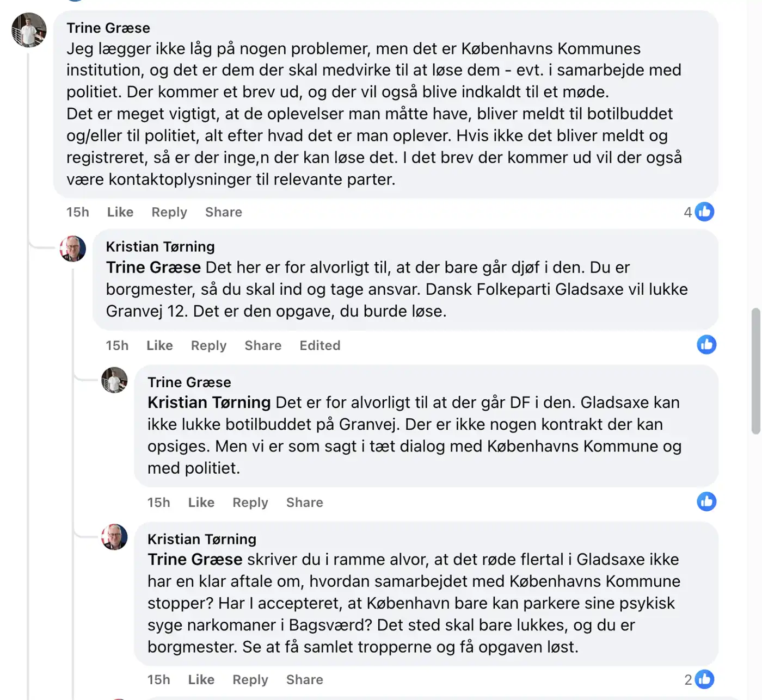The width and height of the screenshot is (762, 700).
Task: Click the thumbs-up icon on Trine Græse's second comment
Action: click(706, 501)
